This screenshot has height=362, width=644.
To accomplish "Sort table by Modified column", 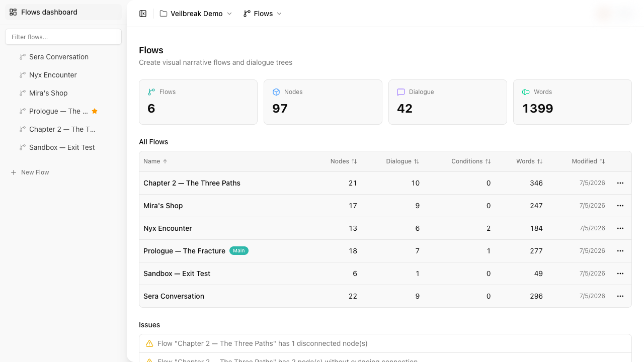I will tap(588, 161).
